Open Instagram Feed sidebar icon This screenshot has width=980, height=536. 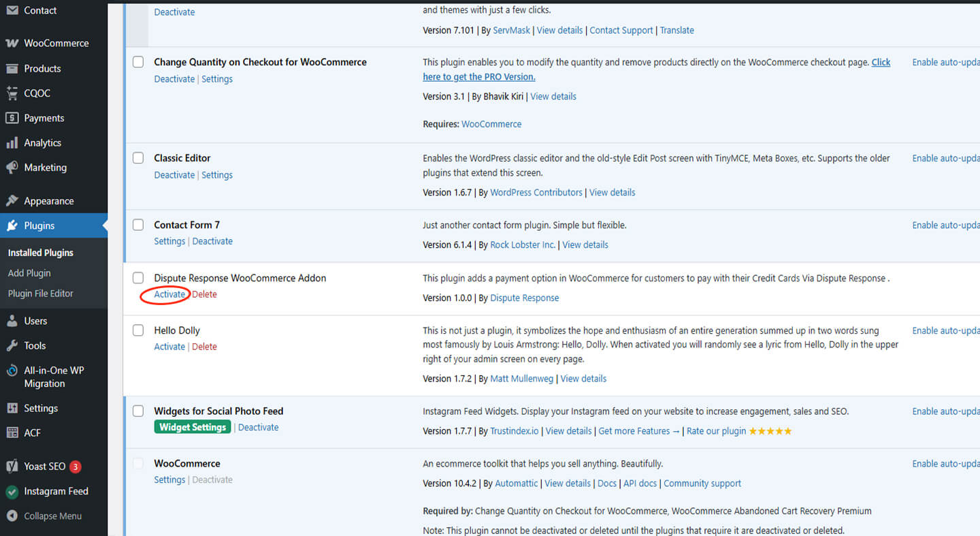click(12, 491)
